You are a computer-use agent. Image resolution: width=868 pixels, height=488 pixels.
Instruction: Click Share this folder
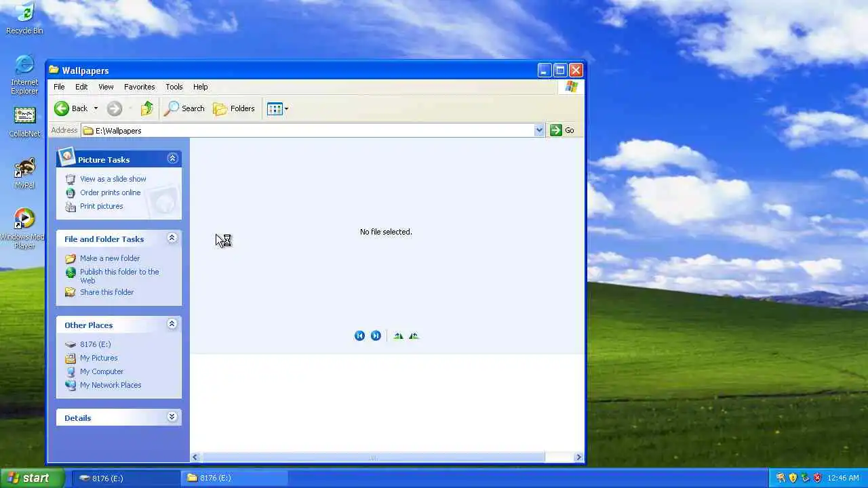click(107, 292)
